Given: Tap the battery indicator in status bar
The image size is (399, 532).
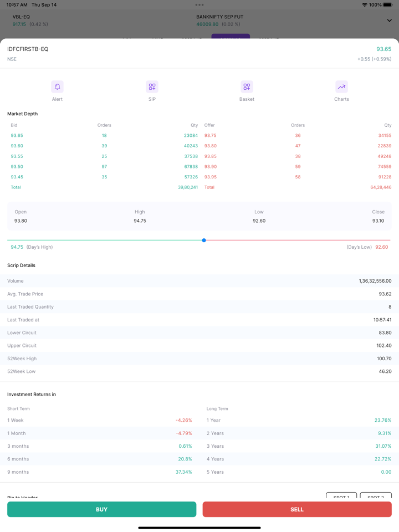Looking at the screenshot, I should coord(387,5).
